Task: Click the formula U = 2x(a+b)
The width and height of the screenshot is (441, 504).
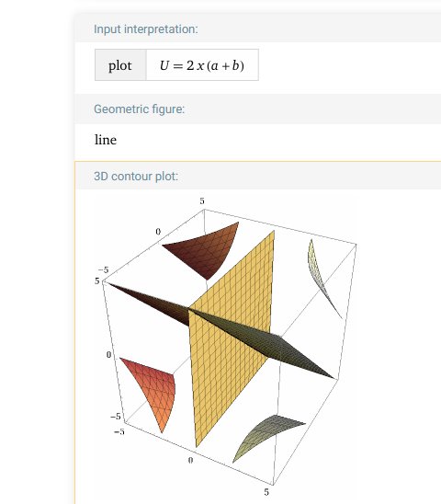Action: pos(202,65)
